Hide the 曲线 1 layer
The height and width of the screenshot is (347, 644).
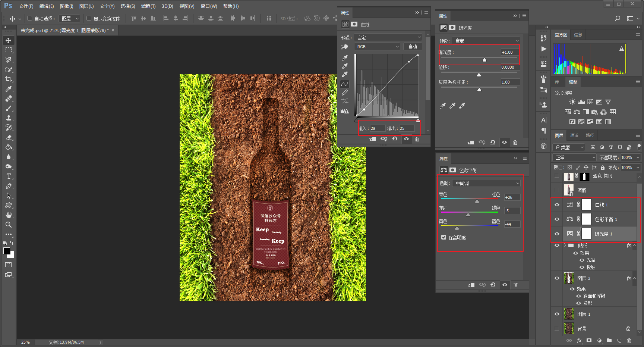(557, 205)
